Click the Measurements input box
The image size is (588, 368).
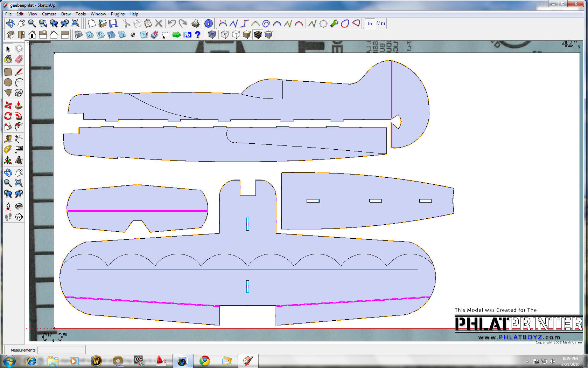point(61,350)
